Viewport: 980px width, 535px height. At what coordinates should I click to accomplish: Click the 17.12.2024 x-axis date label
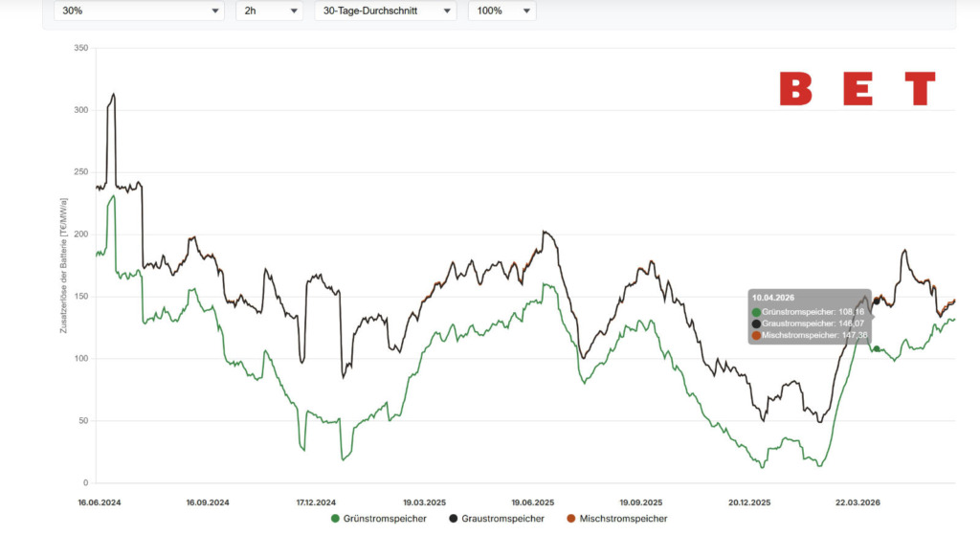316,502
